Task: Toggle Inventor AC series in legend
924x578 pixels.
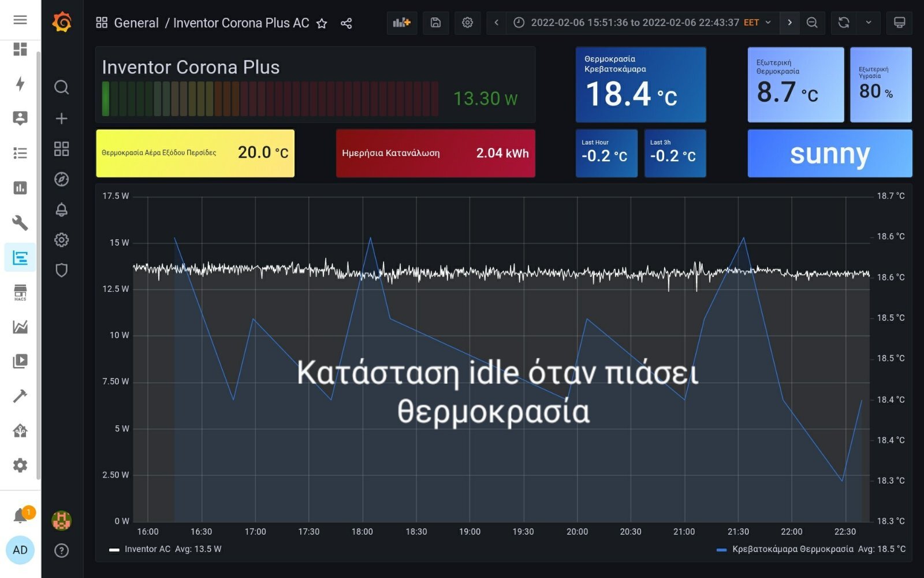Action: [147, 549]
